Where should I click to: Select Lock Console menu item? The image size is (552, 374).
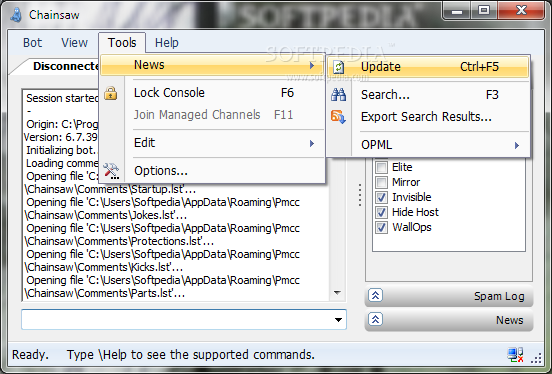click(212, 93)
